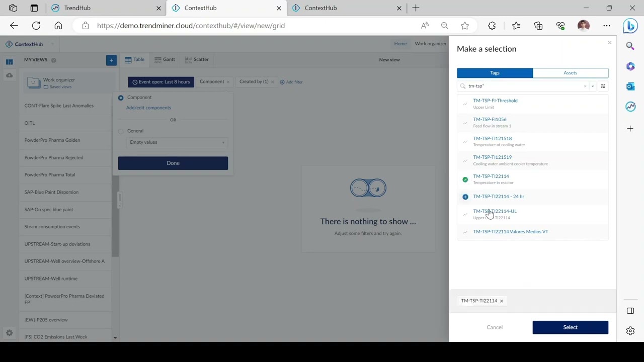This screenshot has width=644, height=362.
Task: Open the tag search filter options icon
Action: 603,86
